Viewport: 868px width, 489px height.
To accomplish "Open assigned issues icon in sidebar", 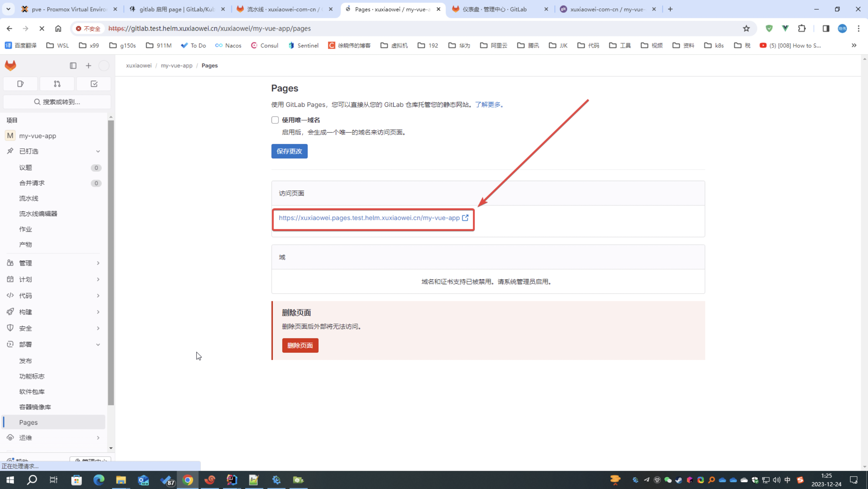I will point(20,84).
